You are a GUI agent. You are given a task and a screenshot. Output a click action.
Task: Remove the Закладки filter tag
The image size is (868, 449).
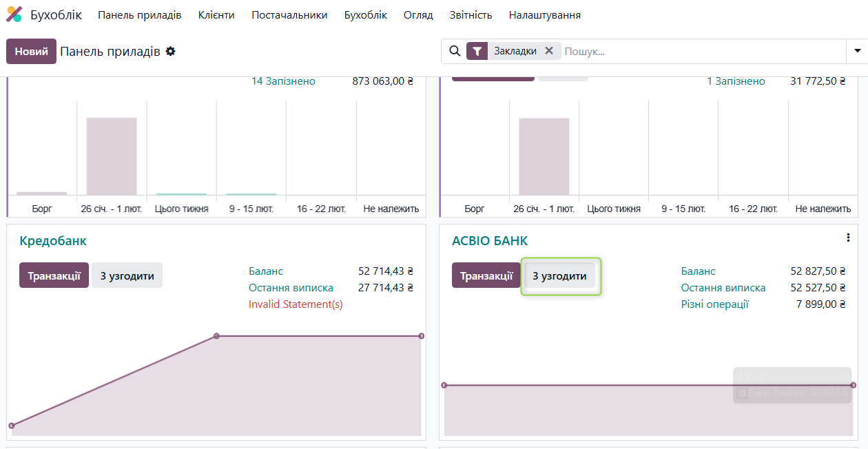549,50
